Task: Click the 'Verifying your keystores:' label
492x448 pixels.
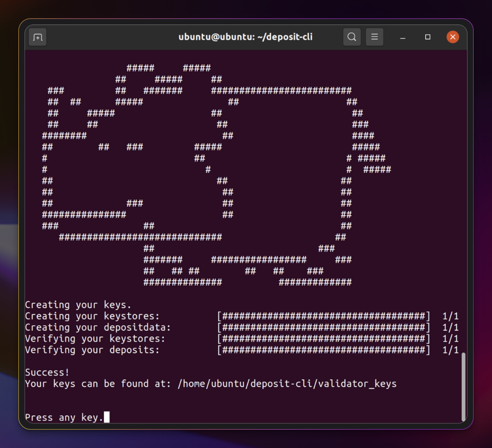Action: tap(95, 339)
